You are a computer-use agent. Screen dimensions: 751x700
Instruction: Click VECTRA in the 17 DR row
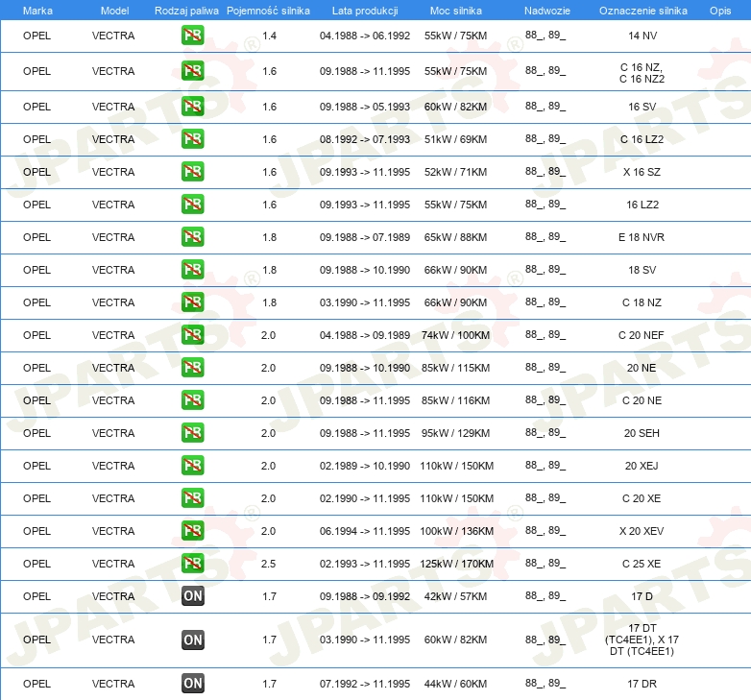[113, 684]
